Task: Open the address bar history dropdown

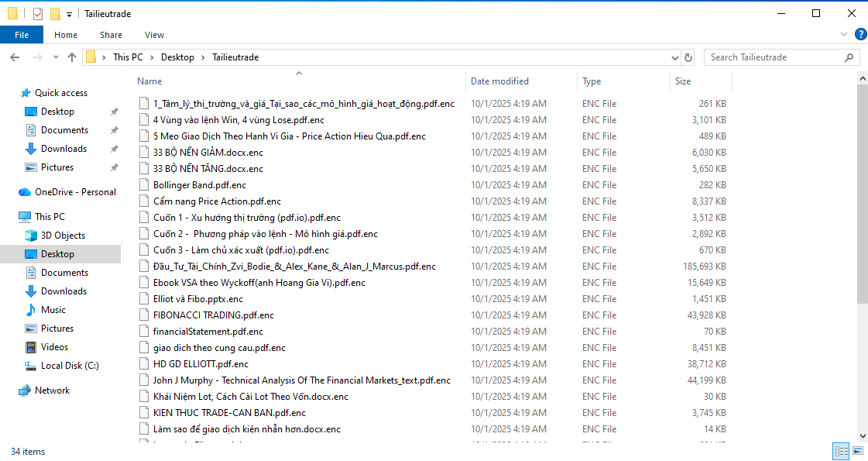Action: point(674,57)
